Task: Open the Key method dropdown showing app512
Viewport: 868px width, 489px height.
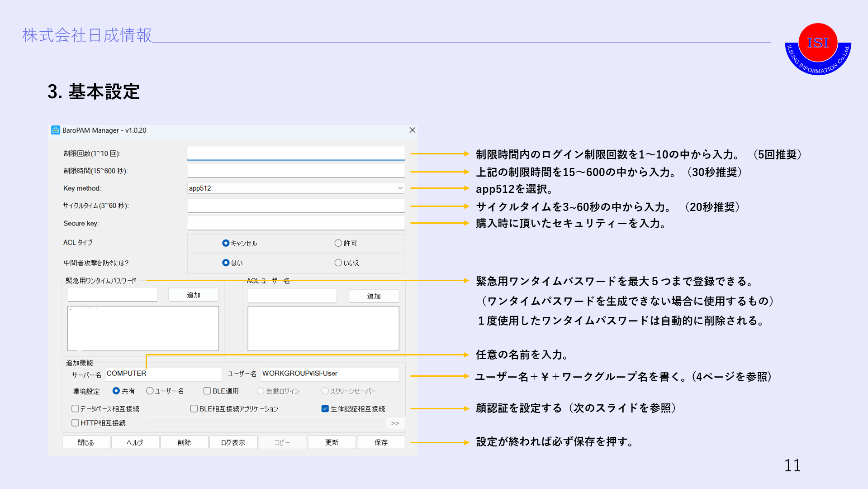Action: coord(296,188)
